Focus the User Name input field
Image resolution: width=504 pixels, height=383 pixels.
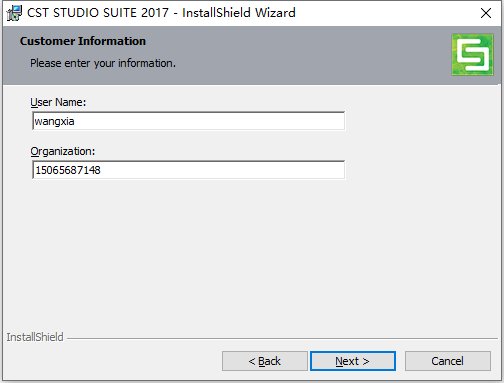pyautogui.click(x=189, y=121)
